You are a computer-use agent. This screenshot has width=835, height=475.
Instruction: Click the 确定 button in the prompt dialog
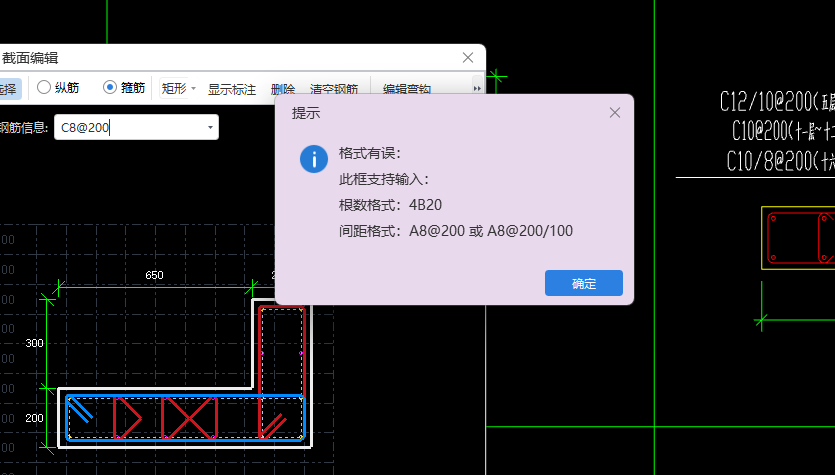pyautogui.click(x=584, y=283)
